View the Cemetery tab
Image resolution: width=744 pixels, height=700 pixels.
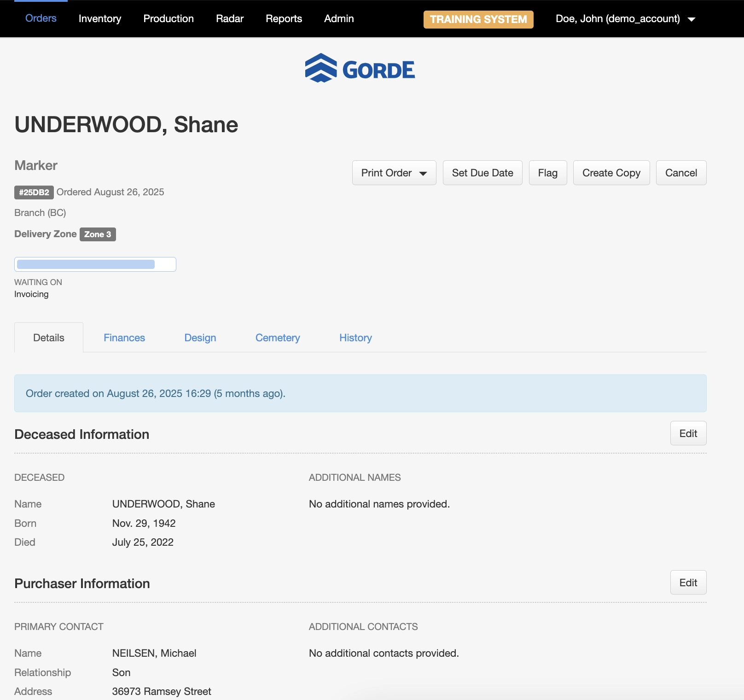click(x=277, y=338)
